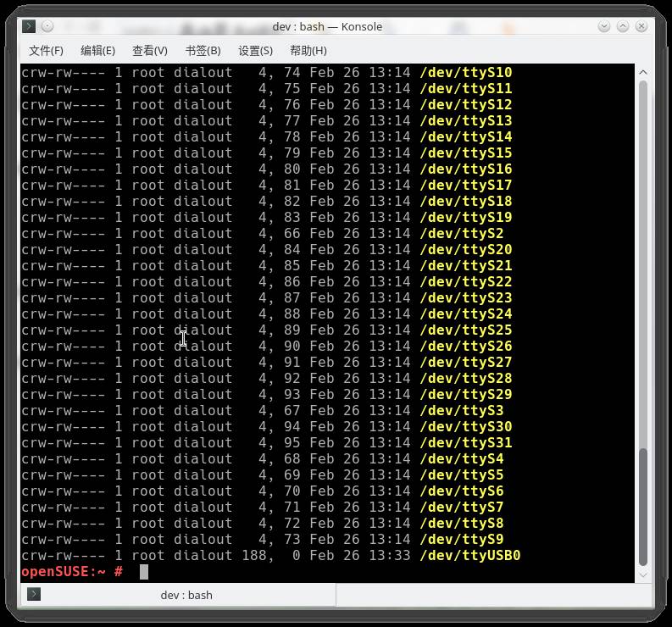Viewport: 672px width, 627px height.
Task: Open the 设置(S) menu
Action: pos(255,51)
